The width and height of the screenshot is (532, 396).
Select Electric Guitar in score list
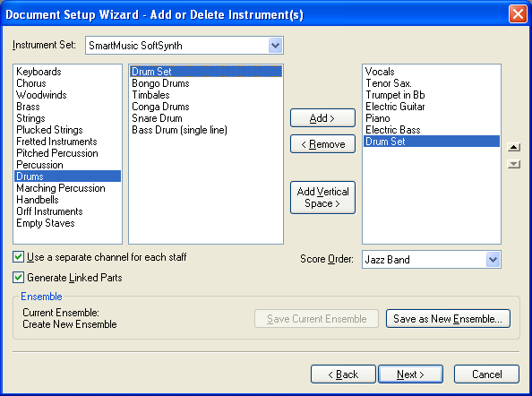click(x=395, y=107)
